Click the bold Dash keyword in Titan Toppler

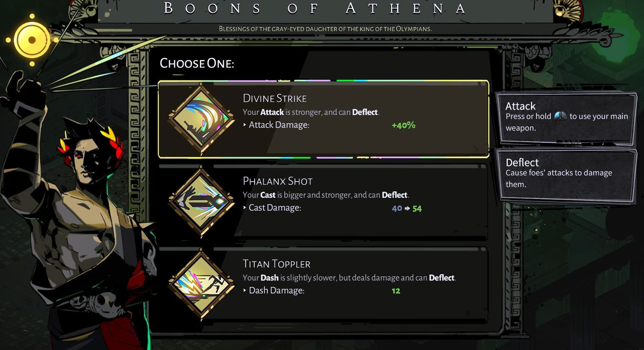click(269, 278)
